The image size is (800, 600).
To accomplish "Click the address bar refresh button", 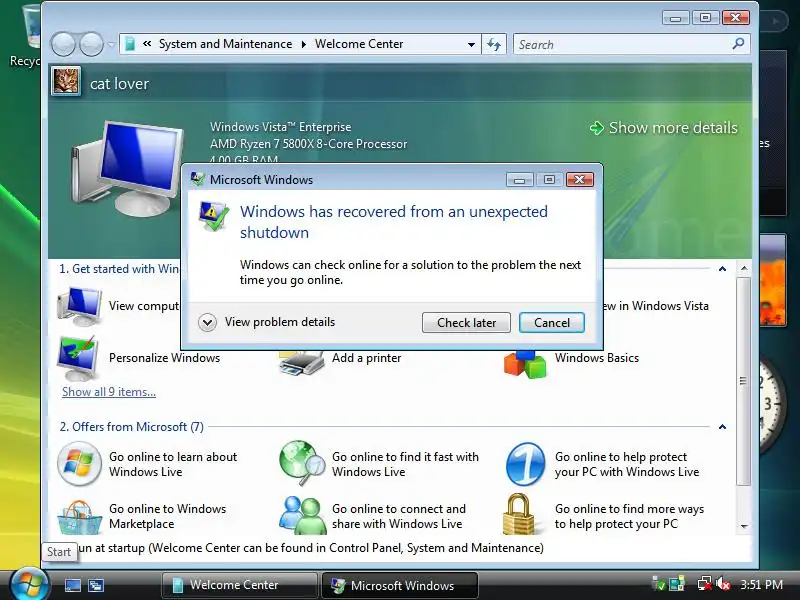I will [493, 44].
